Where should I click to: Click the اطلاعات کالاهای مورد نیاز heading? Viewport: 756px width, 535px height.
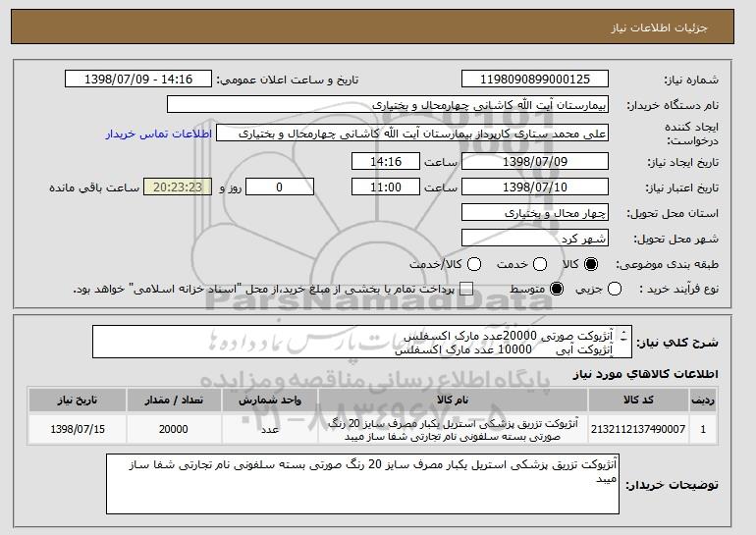(645, 374)
